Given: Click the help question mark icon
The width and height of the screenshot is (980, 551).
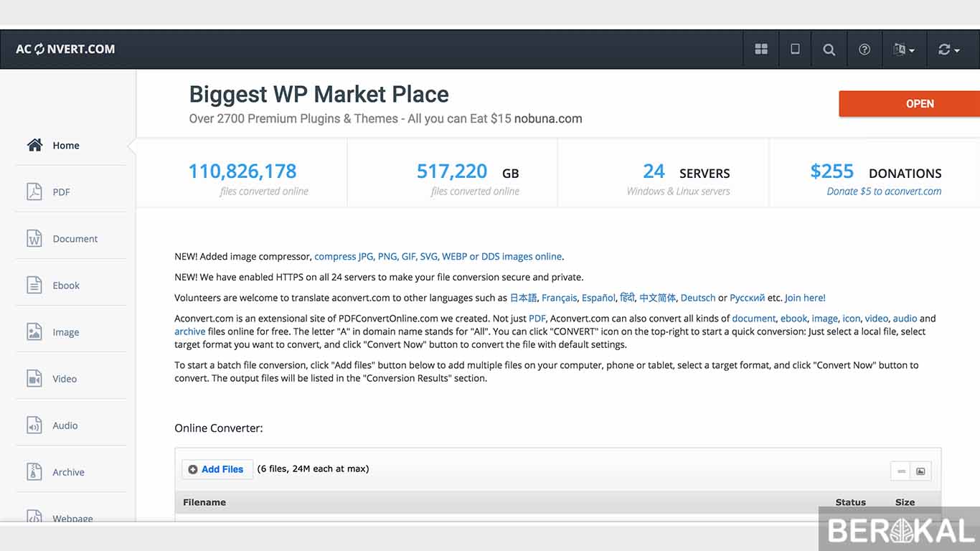Looking at the screenshot, I should 864,50.
